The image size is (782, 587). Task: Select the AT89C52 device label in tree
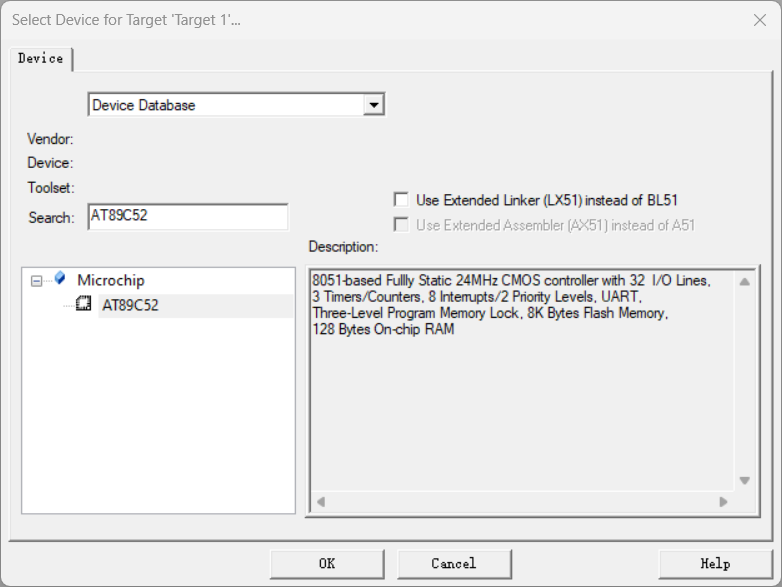[130, 305]
